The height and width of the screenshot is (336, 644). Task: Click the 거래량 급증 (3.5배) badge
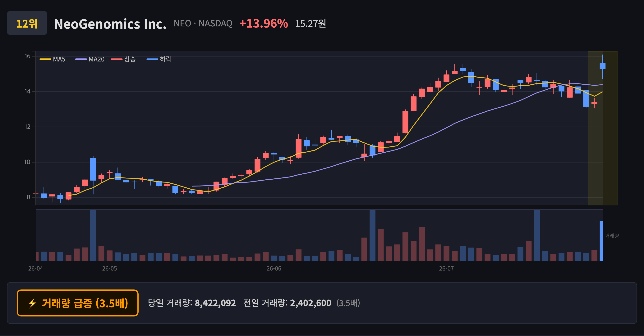tap(77, 303)
